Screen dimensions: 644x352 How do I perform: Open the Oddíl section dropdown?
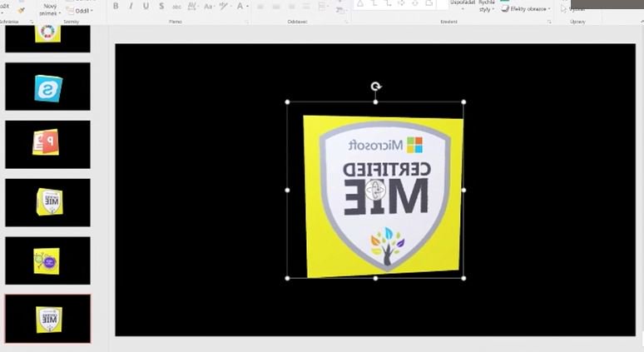80,11
